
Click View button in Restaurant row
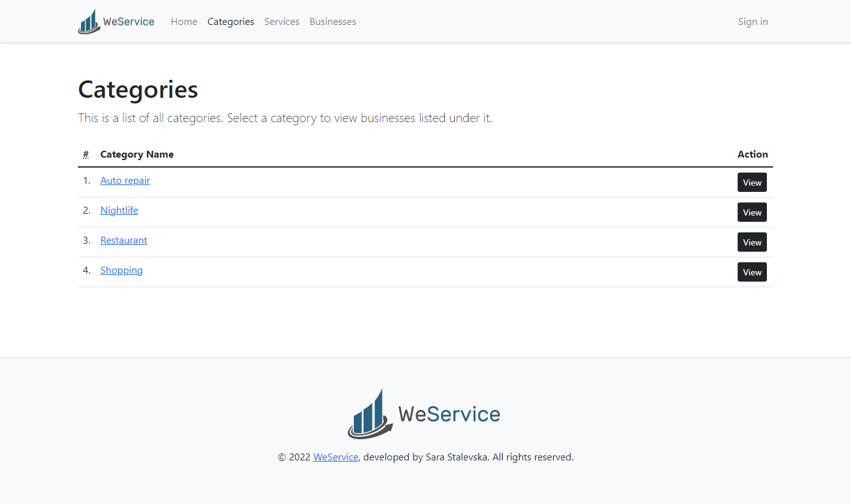click(752, 242)
